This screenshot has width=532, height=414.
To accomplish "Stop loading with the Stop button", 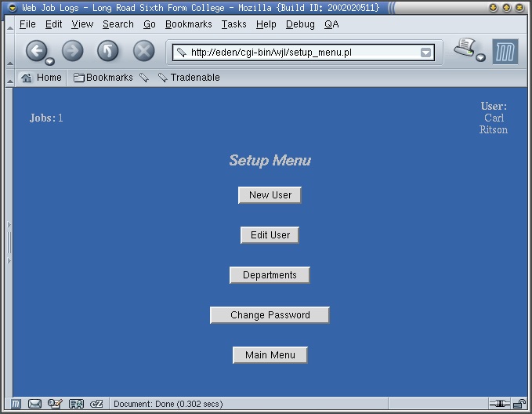I will [x=144, y=51].
